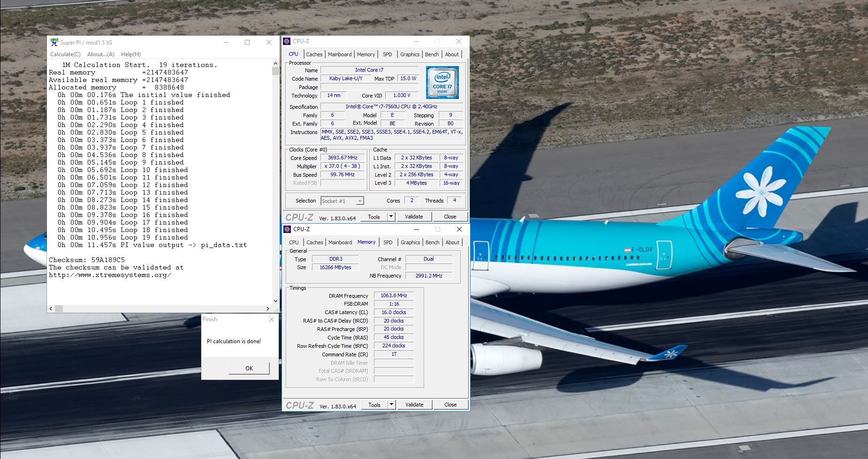Click Tools button in upper CPU-Z window

(x=374, y=217)
